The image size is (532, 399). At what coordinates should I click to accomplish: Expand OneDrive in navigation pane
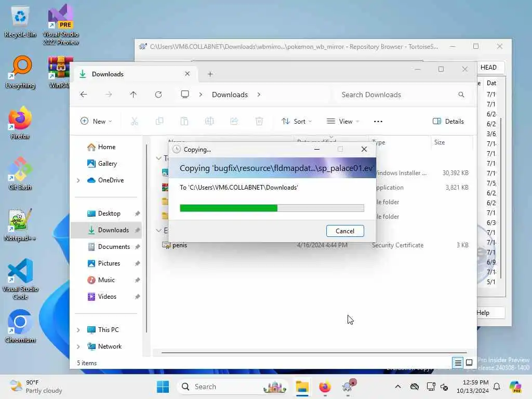coord(78,180)
